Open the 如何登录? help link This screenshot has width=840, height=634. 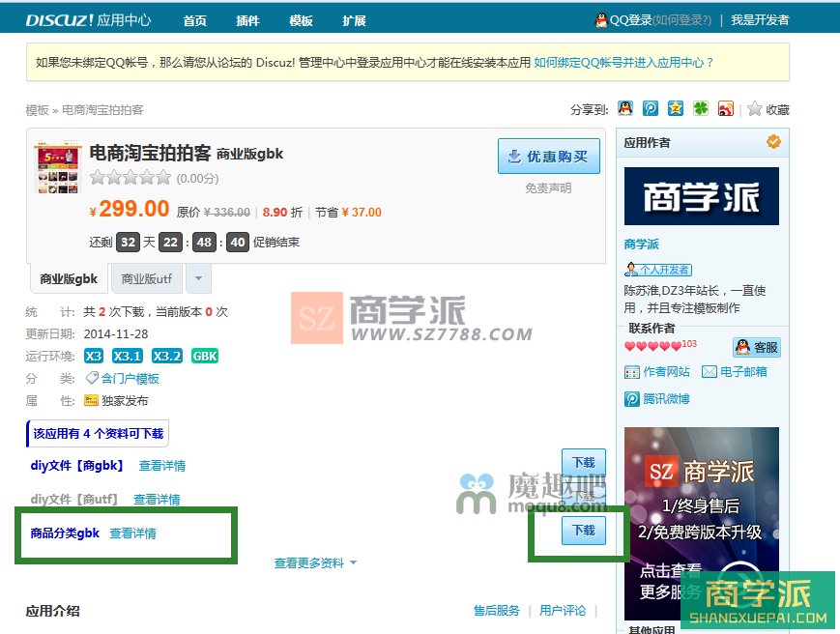point(682,20)
